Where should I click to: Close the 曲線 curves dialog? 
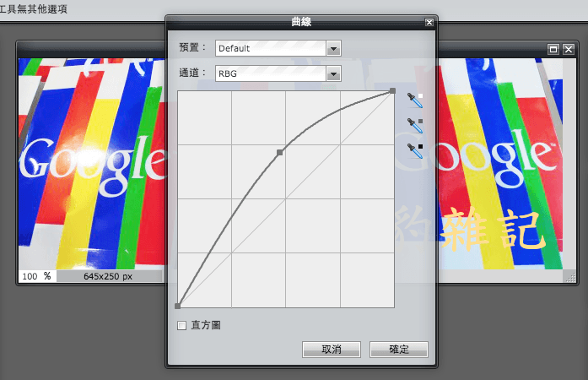(429, 23)
